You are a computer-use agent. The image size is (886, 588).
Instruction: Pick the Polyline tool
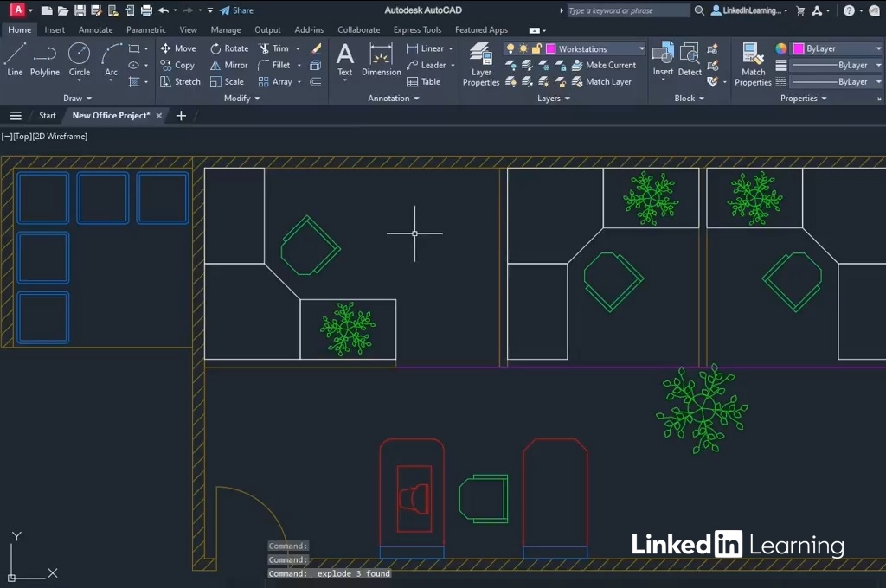point(45,59)
